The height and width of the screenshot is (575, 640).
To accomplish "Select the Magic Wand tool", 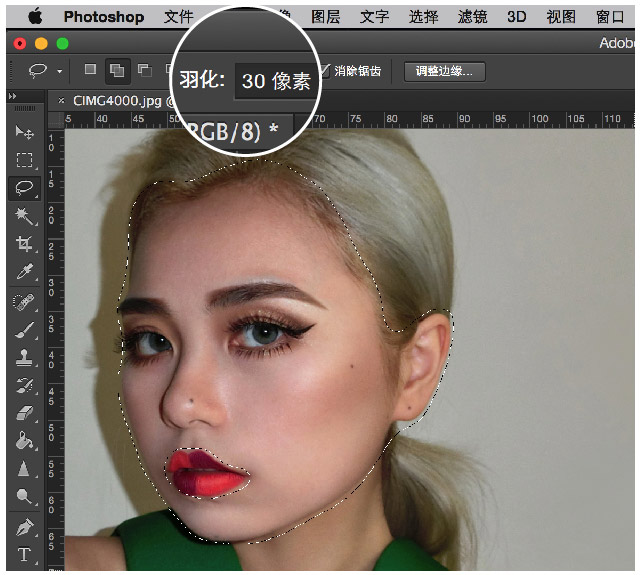I will [25, 216].
